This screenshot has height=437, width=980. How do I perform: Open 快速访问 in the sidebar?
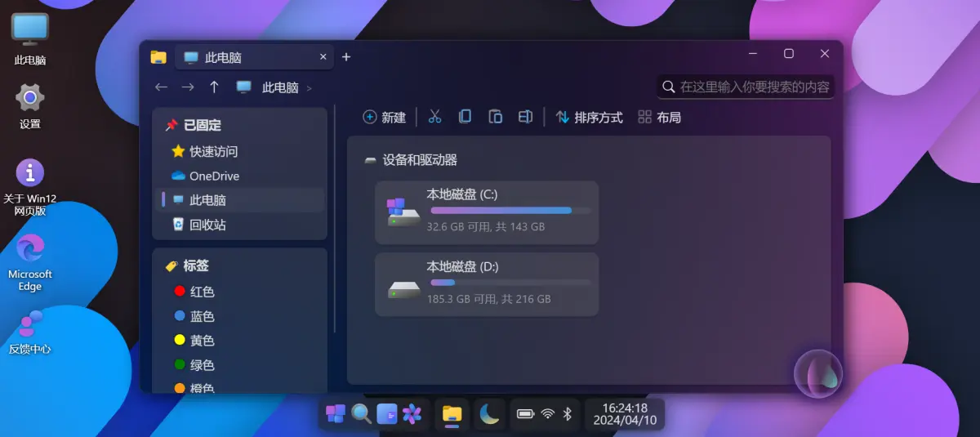pyautogui.click(x=239, y=151)
